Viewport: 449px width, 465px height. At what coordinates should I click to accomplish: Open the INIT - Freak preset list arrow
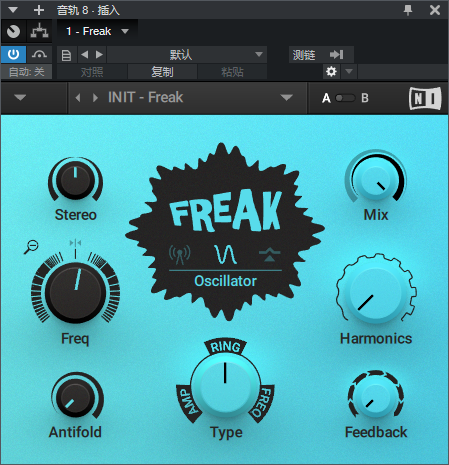pyautogui.click(x=286, y=97)
